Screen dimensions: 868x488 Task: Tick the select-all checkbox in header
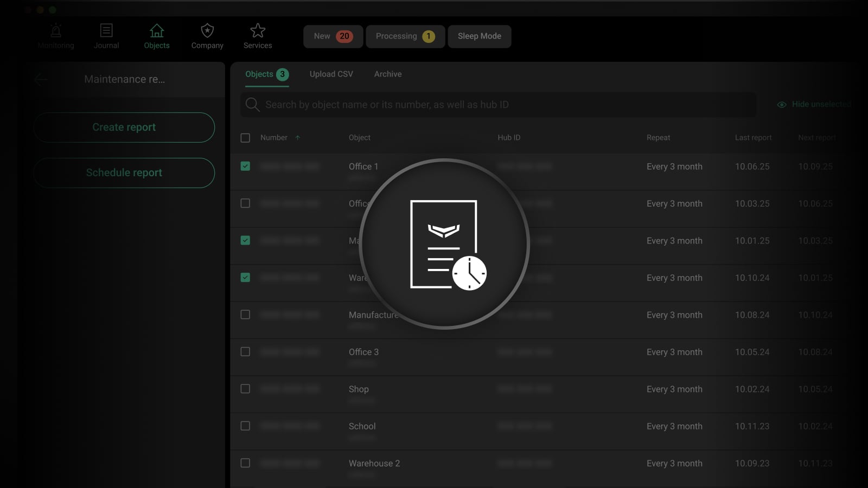point(245,138)
